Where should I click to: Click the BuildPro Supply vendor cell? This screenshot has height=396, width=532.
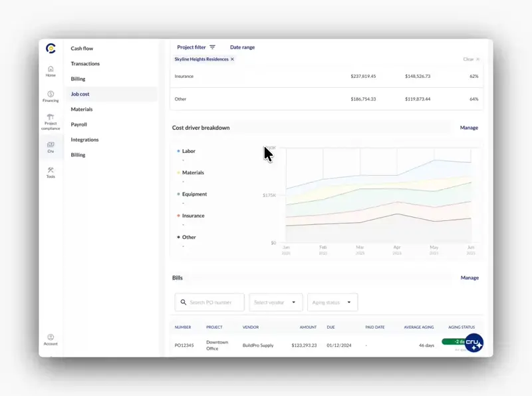pos(258,345)
